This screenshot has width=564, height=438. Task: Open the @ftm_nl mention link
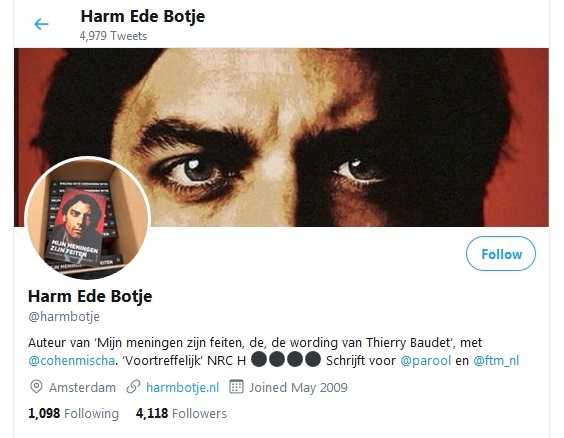tap(496, 360)
